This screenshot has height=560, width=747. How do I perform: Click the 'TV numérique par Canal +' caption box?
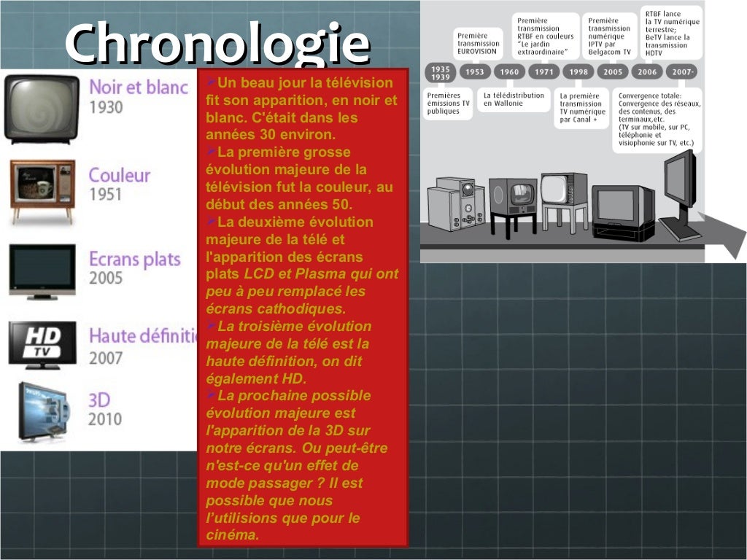pyautogui.click(x=581, y=108)
